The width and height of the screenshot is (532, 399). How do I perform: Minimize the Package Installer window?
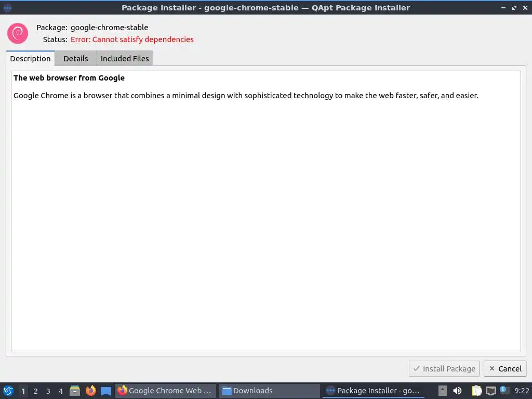[x=503, y=7]
